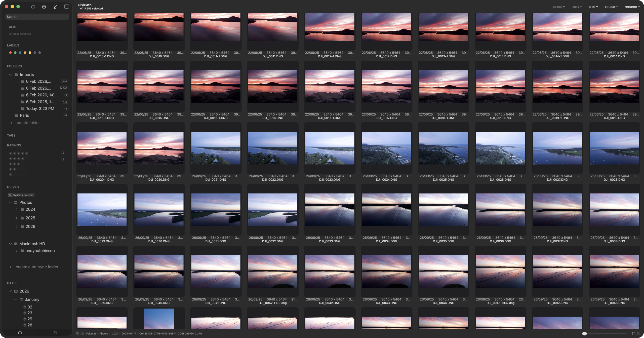Expand the 2025 folder under Photos

(x=16, y=218)
